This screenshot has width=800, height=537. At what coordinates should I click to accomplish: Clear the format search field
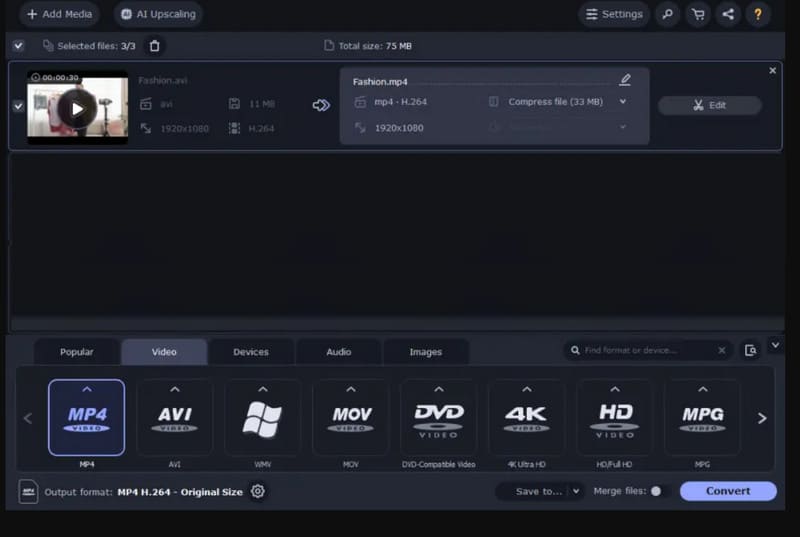pyautogui.click(x=721, y=350)
